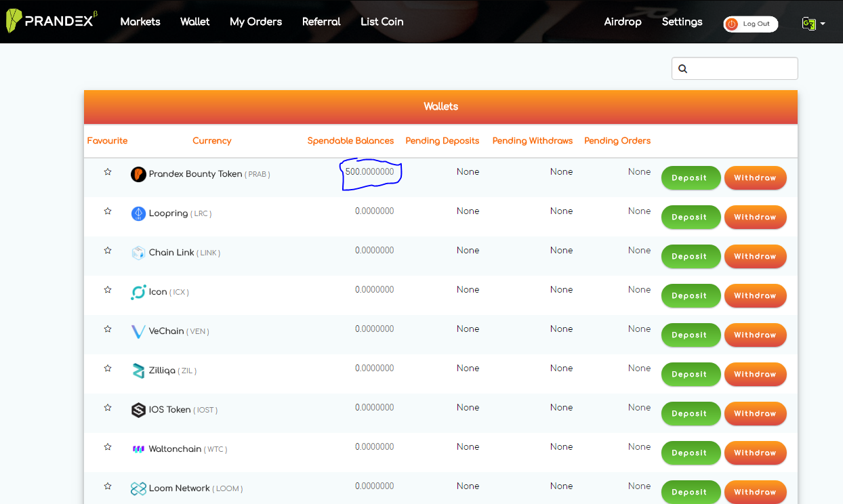Open the Referral page
Image resolution: width=843 pixels, height=504 pixels.
[321, 22]
